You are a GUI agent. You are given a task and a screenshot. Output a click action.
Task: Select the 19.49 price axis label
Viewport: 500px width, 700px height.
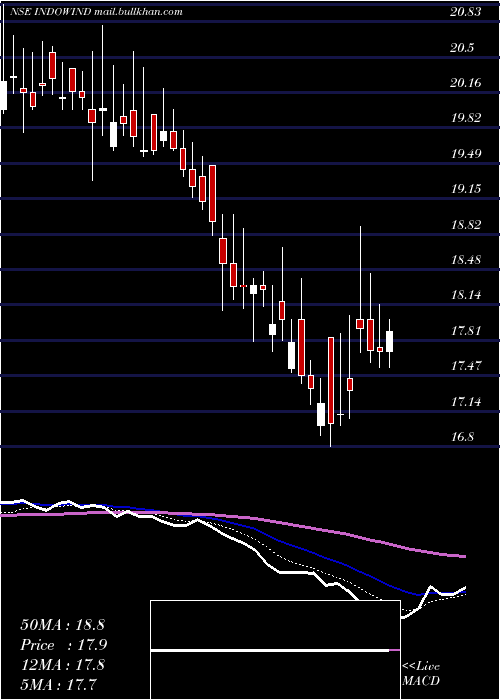click(x=466, y=154)
